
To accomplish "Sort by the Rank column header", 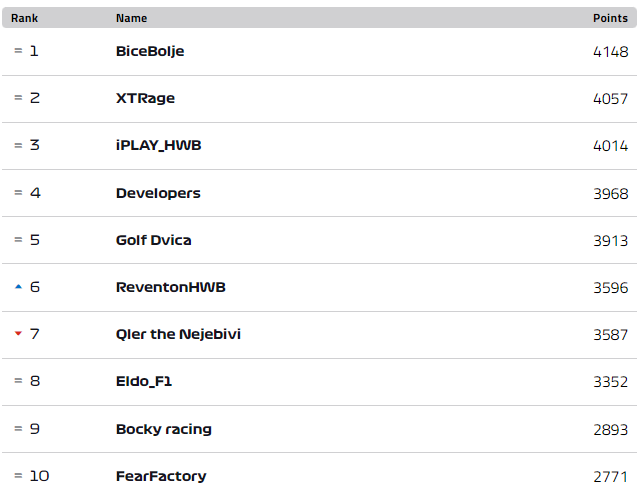I will pos(24,18).
